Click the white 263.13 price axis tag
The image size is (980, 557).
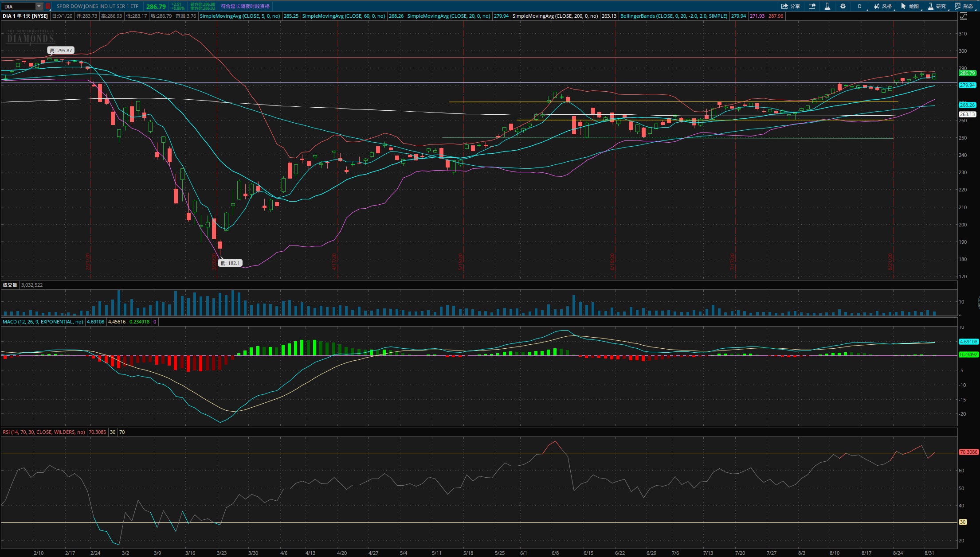[968, 114]
